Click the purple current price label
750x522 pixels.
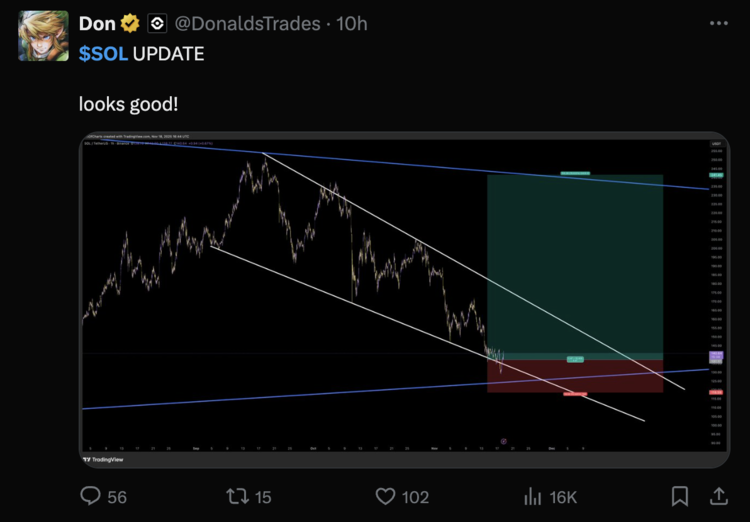[716, 357]
